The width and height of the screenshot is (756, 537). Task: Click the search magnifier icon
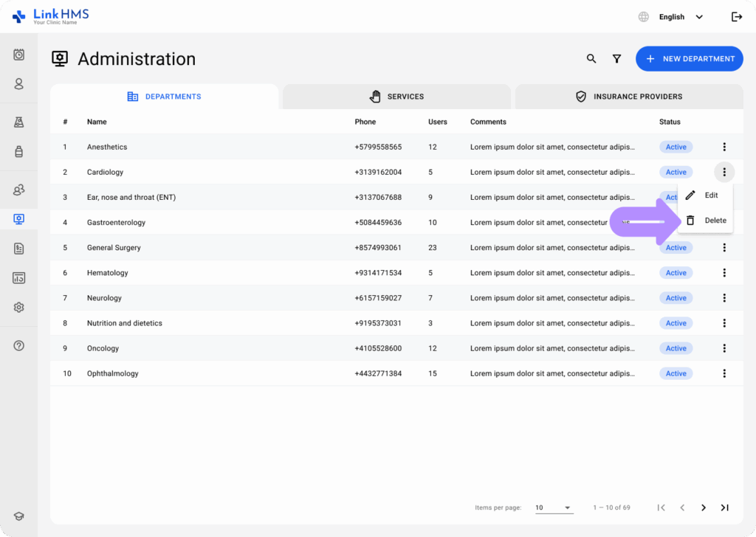(591, 59)
